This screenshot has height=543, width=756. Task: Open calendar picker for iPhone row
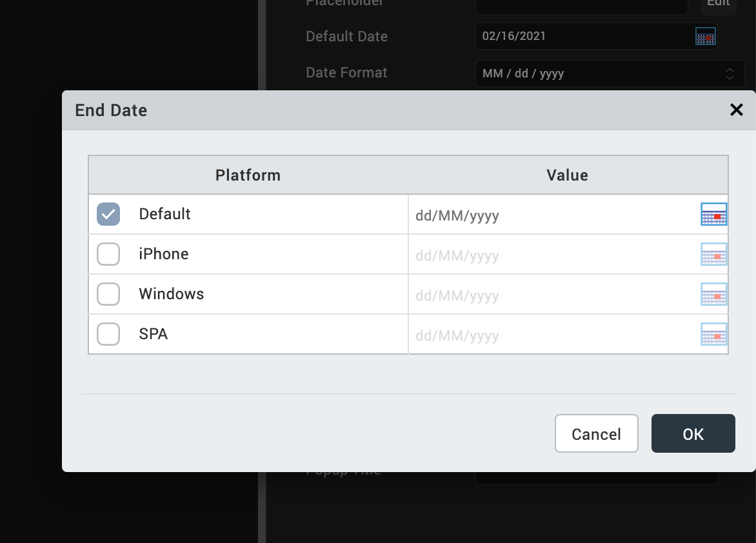click(x=713, y=254)
